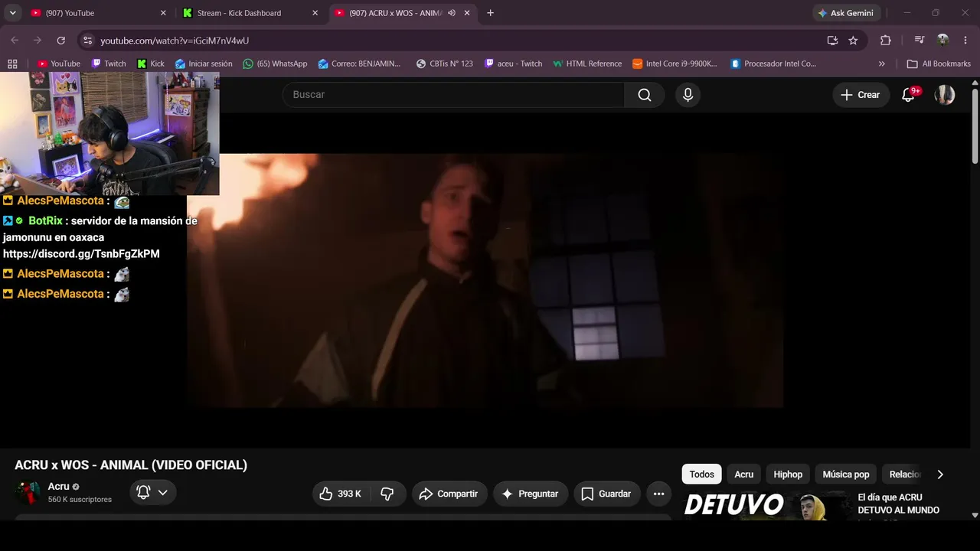Reload the current YouTube page
Screen dimensions: 980x551
[x=61, y=41]
